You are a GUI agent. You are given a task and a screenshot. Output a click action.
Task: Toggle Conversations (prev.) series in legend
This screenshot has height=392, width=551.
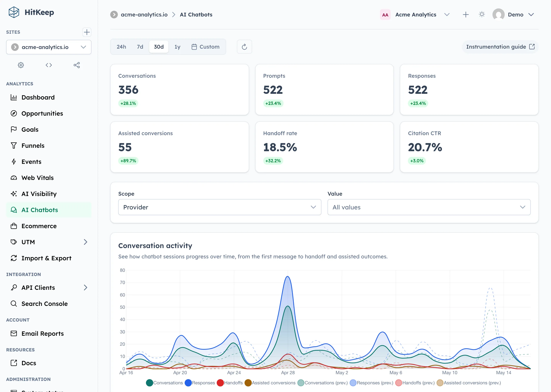[x=323, y=383]
